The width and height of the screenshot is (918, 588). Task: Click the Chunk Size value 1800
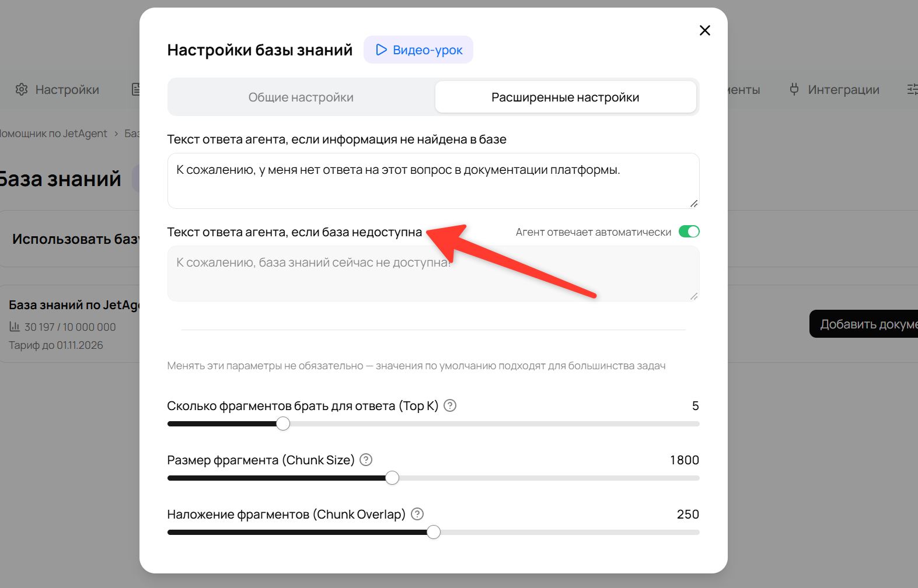coord(685,460)
